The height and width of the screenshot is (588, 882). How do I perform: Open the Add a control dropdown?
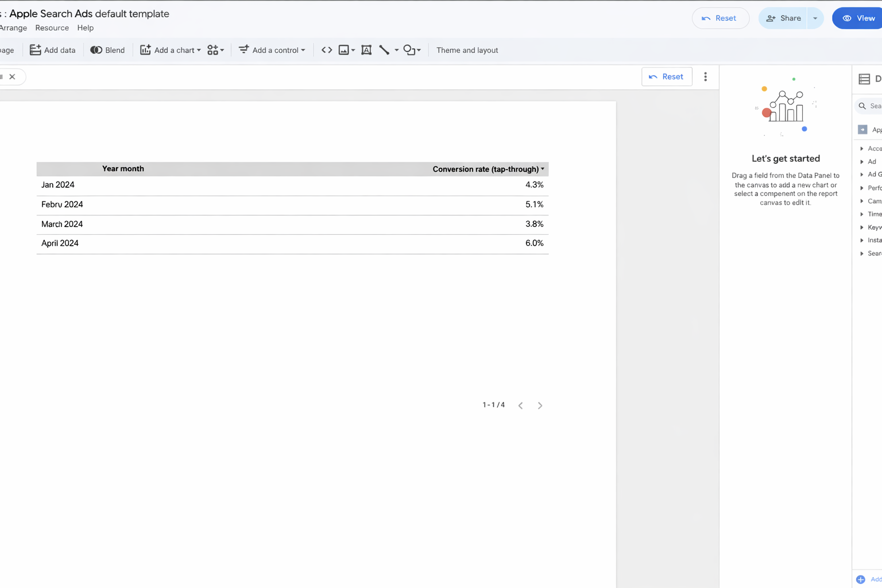[x=272, y=50]
